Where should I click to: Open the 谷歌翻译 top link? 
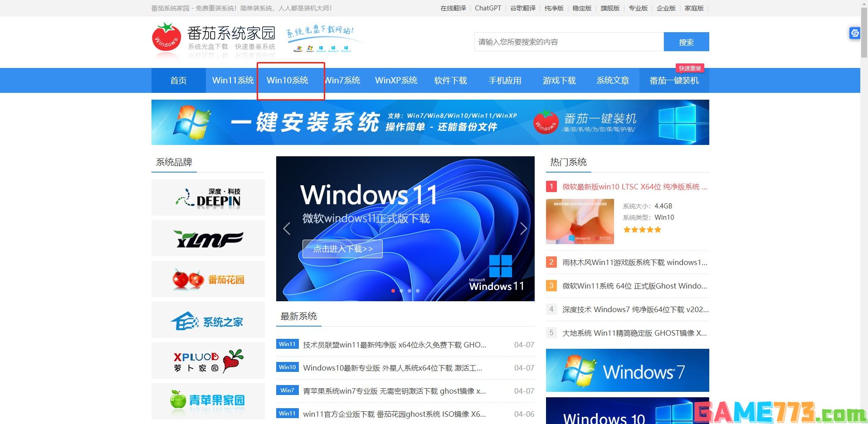click(x=523, y=8)
